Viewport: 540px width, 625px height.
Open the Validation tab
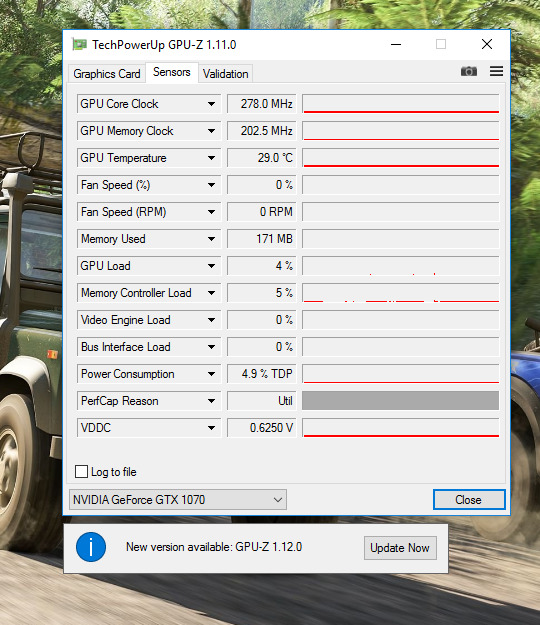click(x=226, y=74)
